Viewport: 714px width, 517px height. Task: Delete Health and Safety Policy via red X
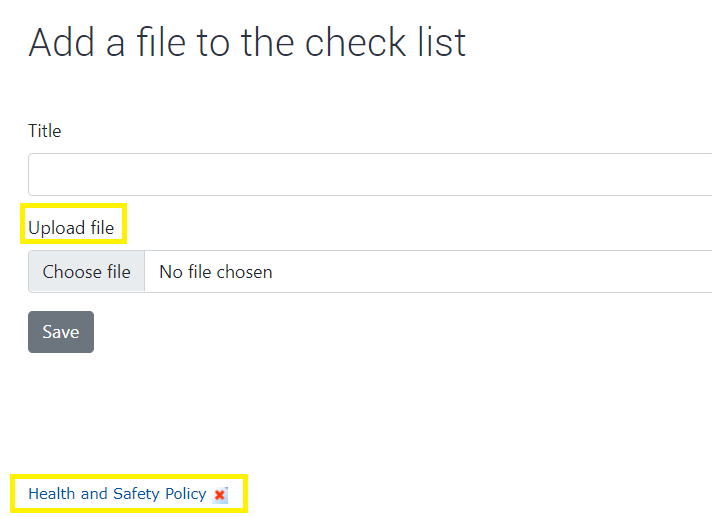(220, 495)
